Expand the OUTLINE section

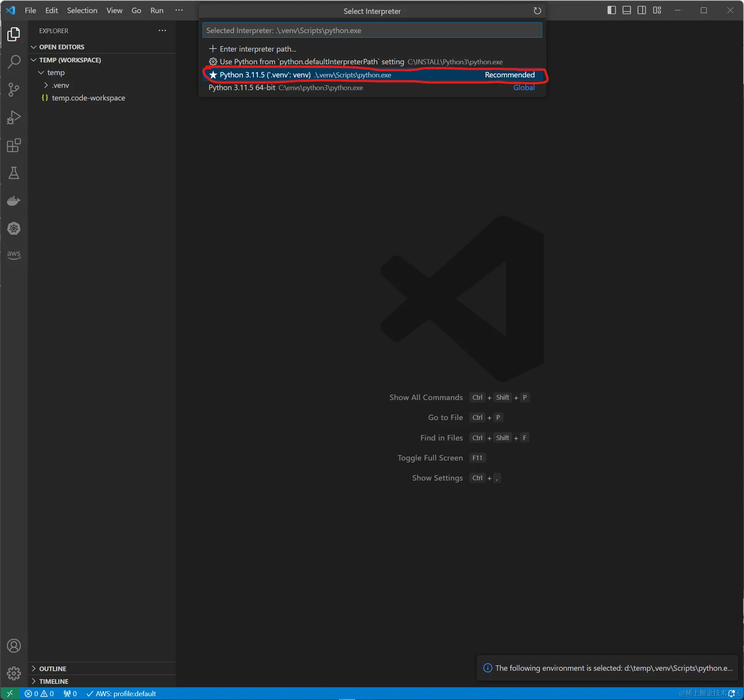[53, 669]
